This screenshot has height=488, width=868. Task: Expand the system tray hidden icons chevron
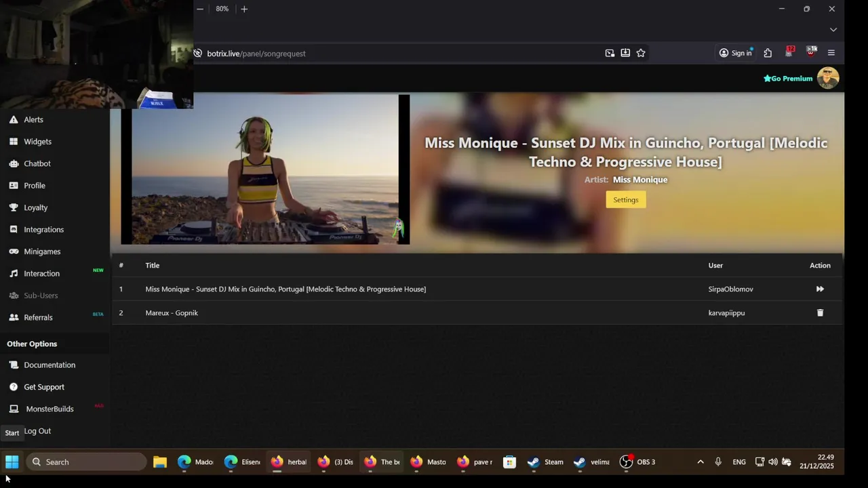(x=701, y=462)
